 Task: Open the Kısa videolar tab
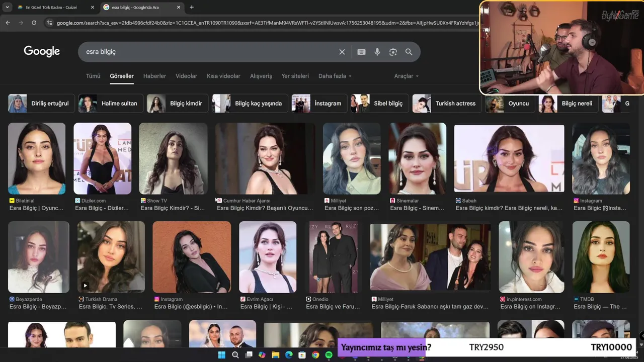[x=223, y=76]
